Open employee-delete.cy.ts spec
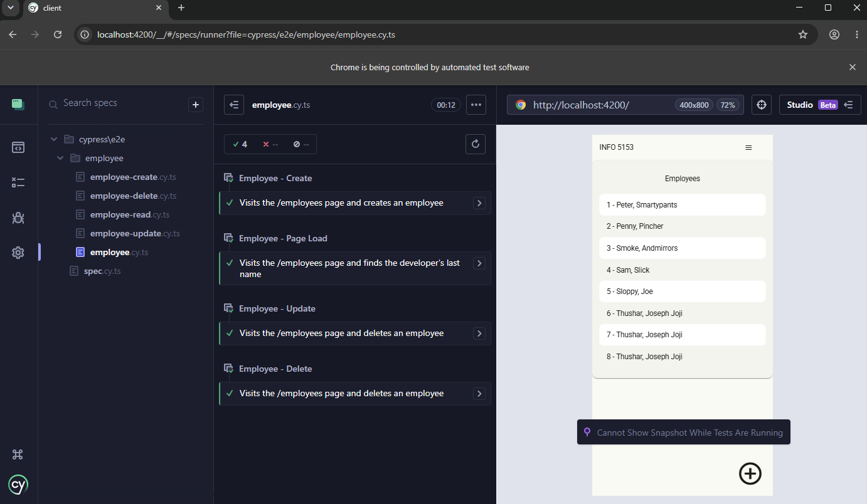Viewport: 867px width, 504px height. (133, 196)
